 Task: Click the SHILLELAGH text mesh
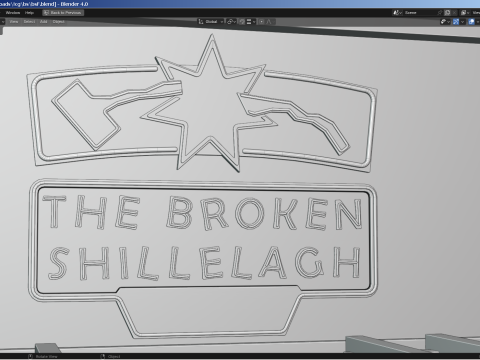point(204,263)
